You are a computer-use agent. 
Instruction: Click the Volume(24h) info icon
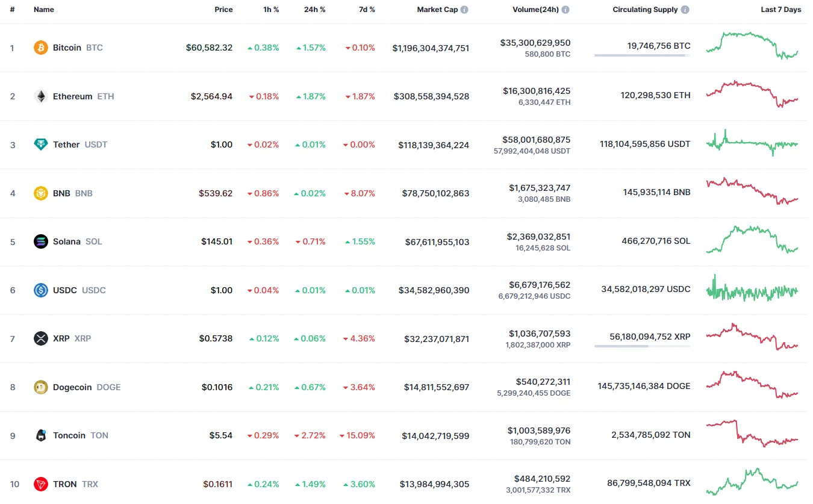(x=565, y=10)
